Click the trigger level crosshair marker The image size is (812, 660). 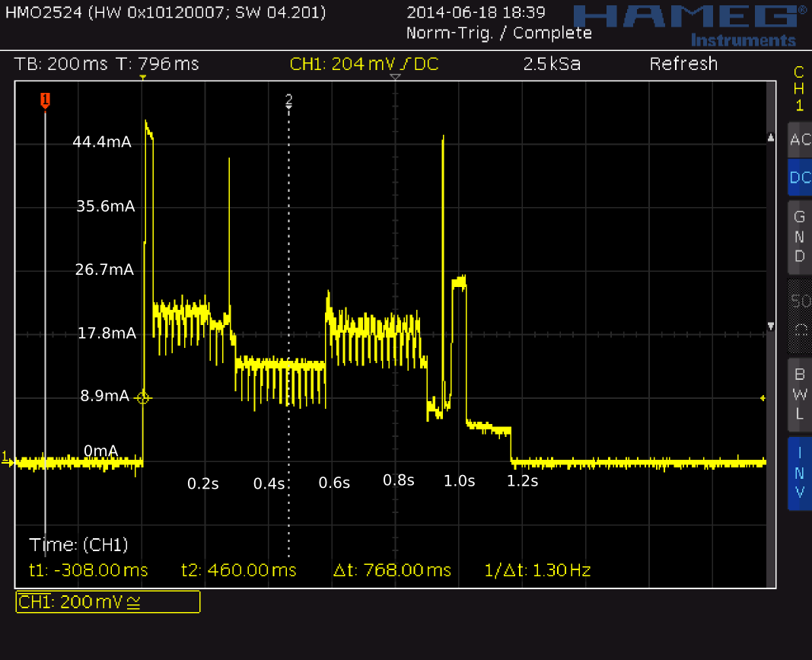143,398
